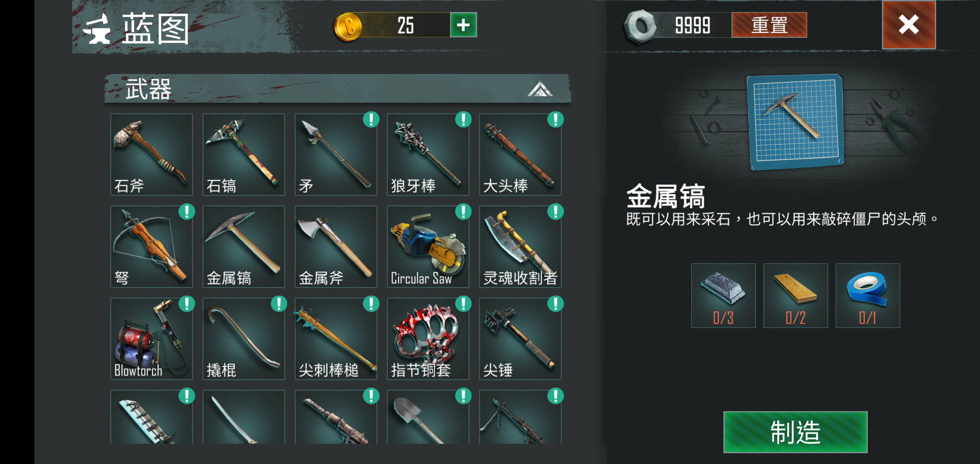Select the 灵魂收割者 scythe blueprint
Image resolution: width=980 pixels, height=464 pixels.
point(520,247)
